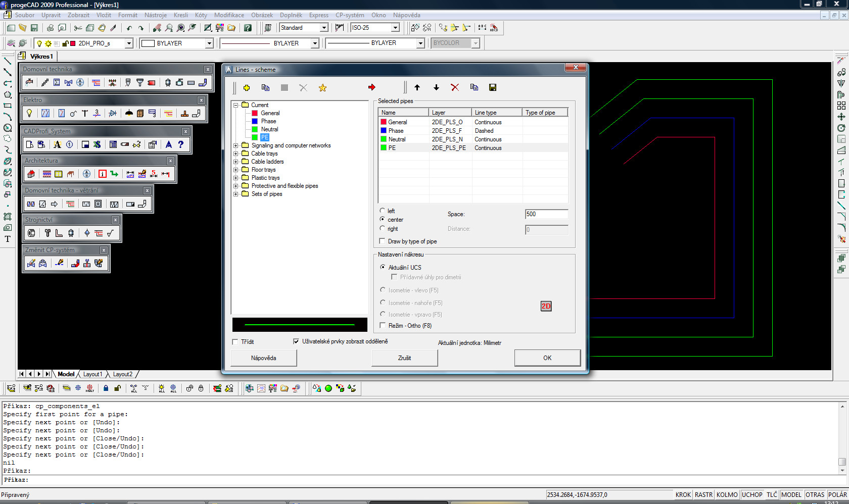Open the Soubor menu
This screenshot has width=849, height=504.
[25, 15]
